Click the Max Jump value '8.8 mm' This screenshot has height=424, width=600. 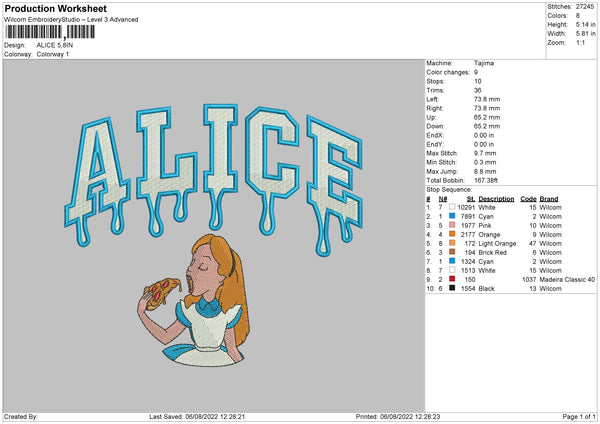pyautogui.click(x=485, y=171)
